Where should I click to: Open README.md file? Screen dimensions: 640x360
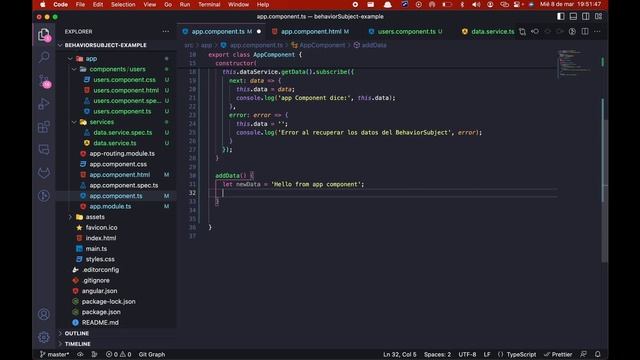pos(100,323)
